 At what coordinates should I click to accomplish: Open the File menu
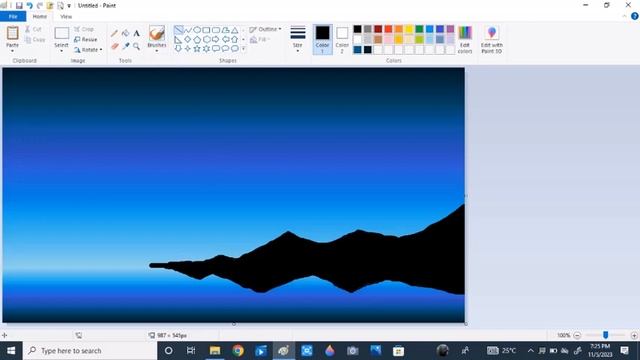tap(13, 16)
